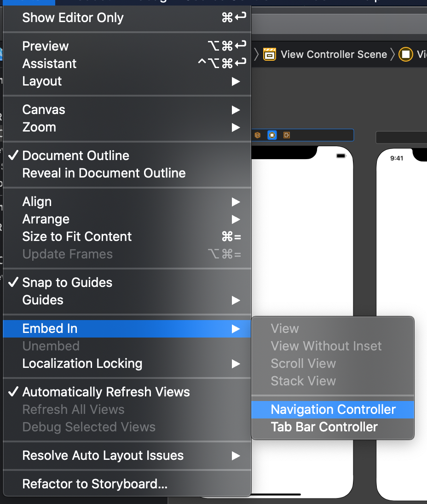
Task: Expand the Layout submenu
Action: pyautogui.click(x=127, y=81)
